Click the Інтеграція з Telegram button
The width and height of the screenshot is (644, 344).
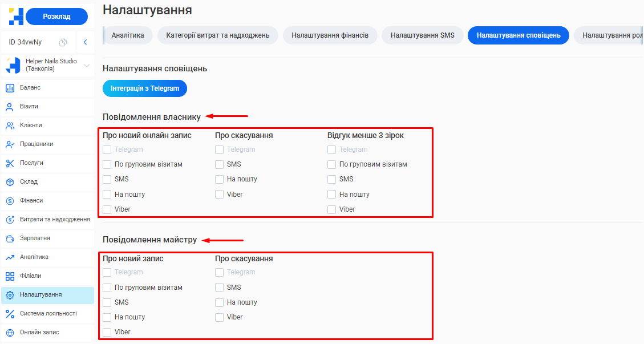[x=144, y=88]
